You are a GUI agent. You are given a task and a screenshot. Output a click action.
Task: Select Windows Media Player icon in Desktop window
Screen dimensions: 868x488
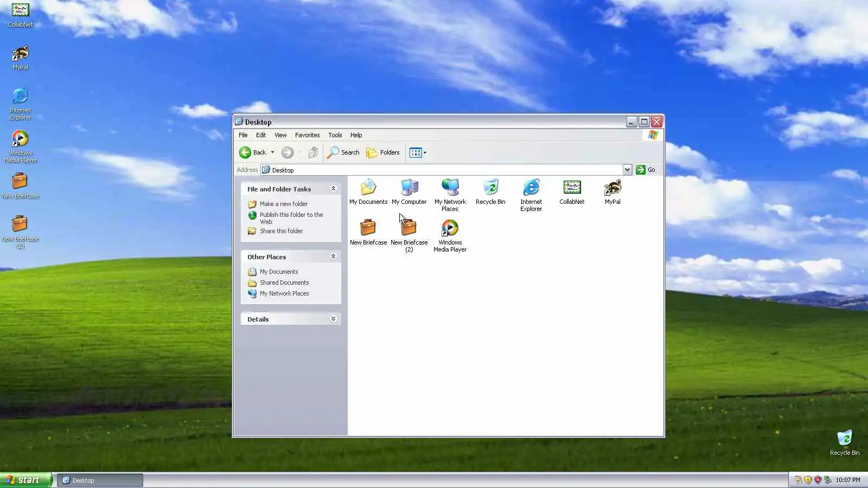[x=450, y=235]
